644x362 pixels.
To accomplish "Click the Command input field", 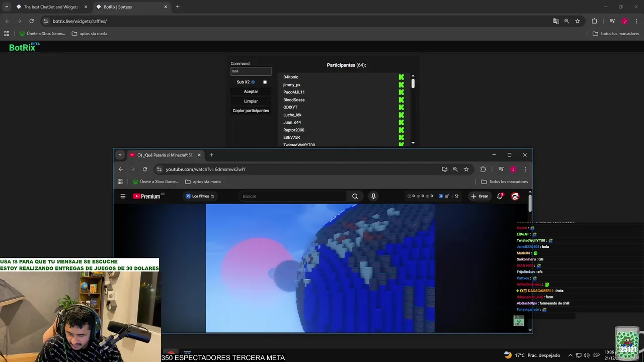I will point(251,71).
